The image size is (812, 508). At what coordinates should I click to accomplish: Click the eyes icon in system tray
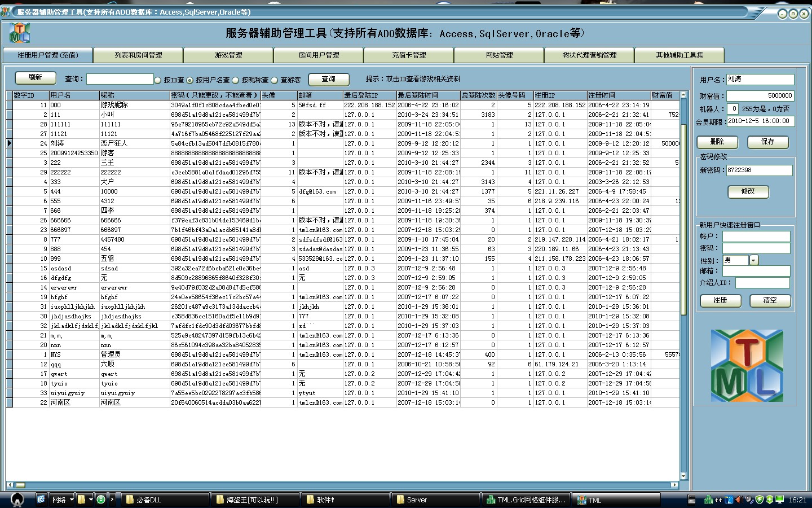(x=718, y=500)
